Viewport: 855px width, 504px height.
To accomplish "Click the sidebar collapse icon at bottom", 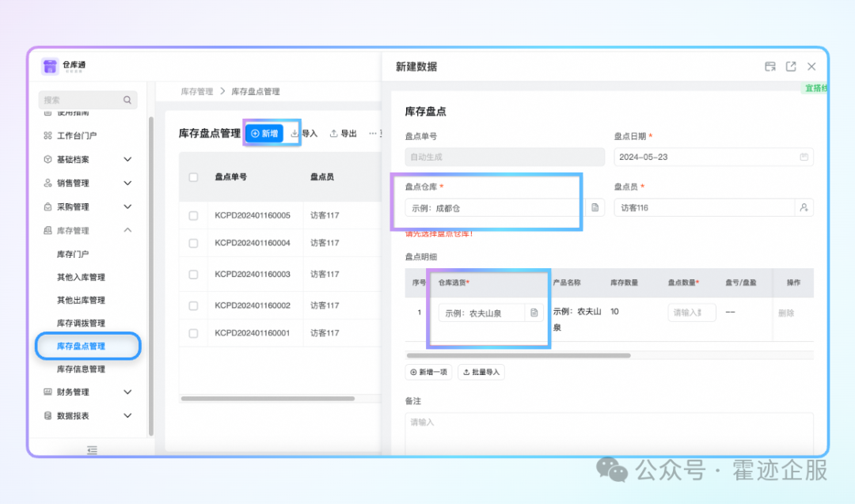I will point(92,450).
